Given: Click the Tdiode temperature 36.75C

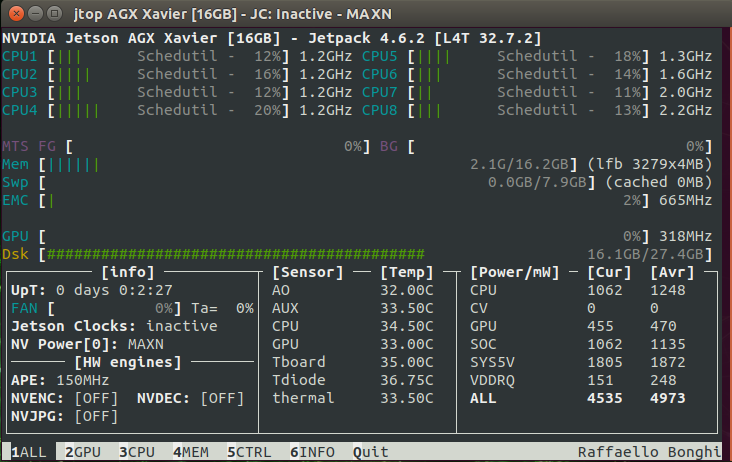Looking at the screenshot, I should point(407,380).
